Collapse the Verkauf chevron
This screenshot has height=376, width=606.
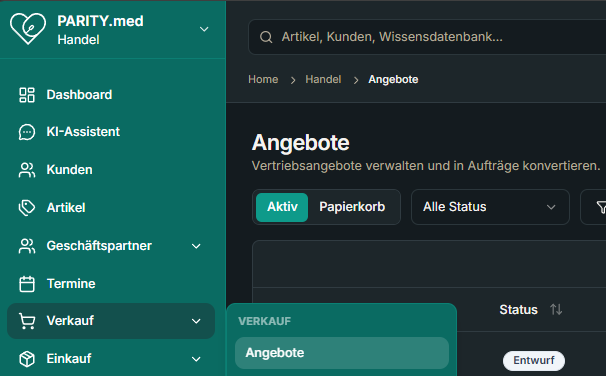pyautogui.click(x=196, y=321)
